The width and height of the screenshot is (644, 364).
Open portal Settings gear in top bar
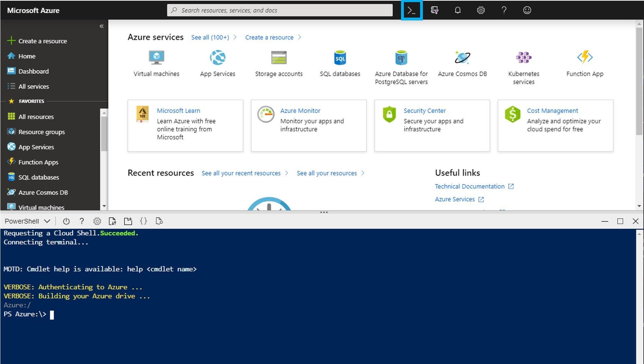tap(481, 10)
